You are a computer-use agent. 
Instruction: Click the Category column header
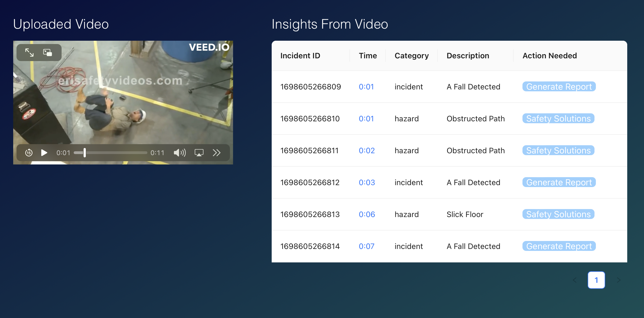pos(412,56)
